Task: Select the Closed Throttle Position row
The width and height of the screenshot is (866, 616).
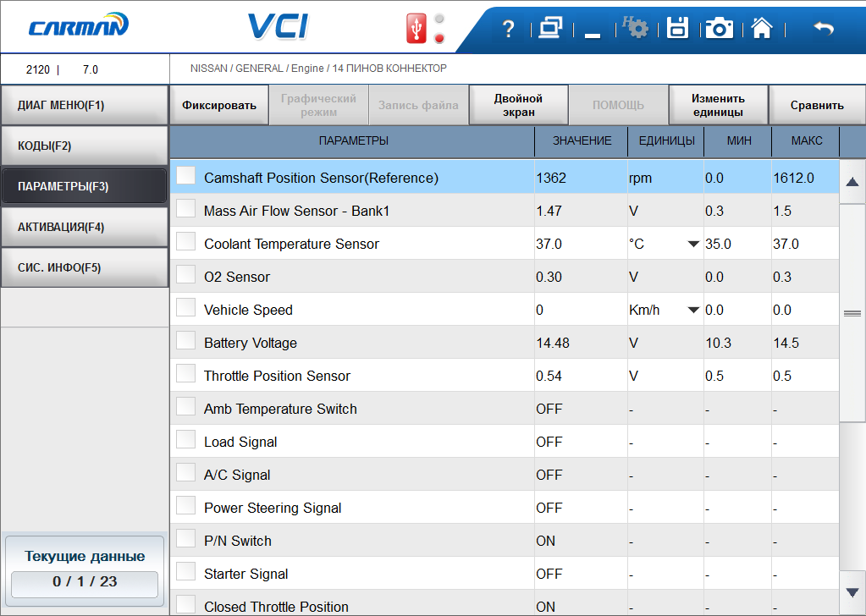Action: coord(505,603)
